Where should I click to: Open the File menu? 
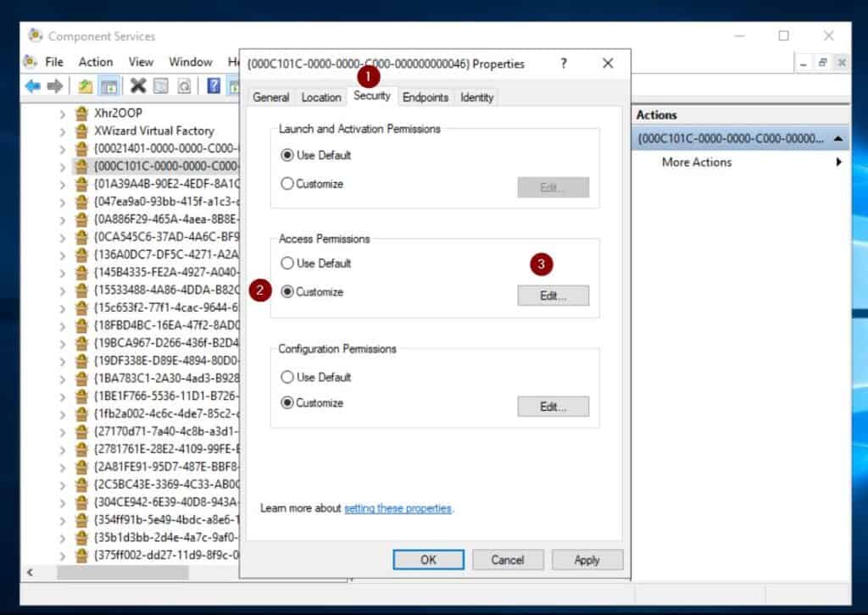[x=54, y=62]
